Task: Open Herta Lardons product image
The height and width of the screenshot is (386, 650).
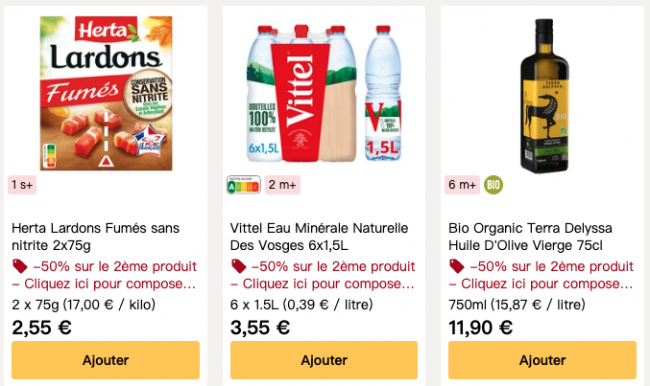Action: click(x=106, y=93)
